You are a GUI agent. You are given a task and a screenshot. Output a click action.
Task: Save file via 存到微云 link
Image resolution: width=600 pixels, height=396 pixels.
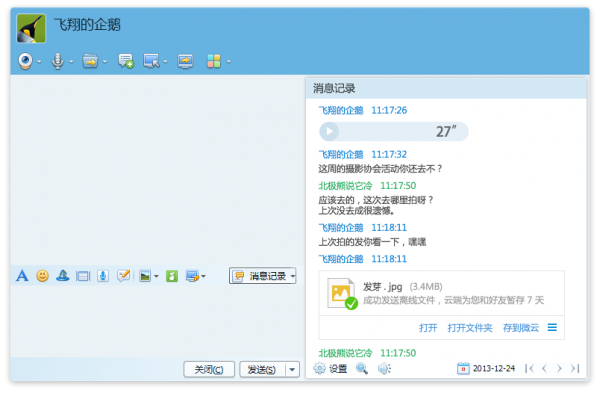(x=521, y=328)
